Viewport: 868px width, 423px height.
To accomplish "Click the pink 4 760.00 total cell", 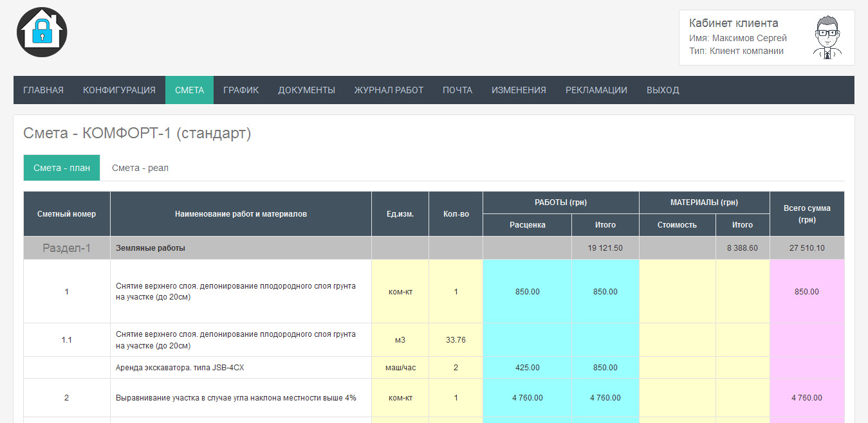I will pyautogui.click(x=806, y=398).
